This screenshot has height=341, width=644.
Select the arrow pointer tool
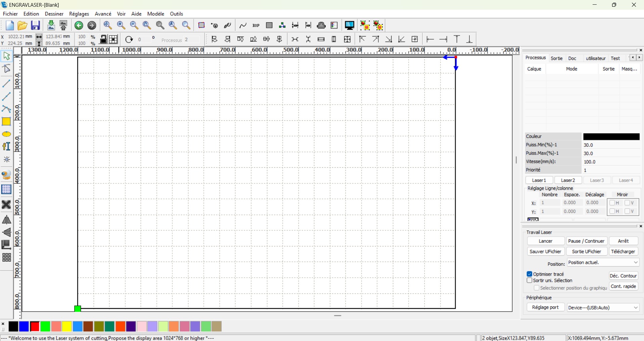[7, 56]
